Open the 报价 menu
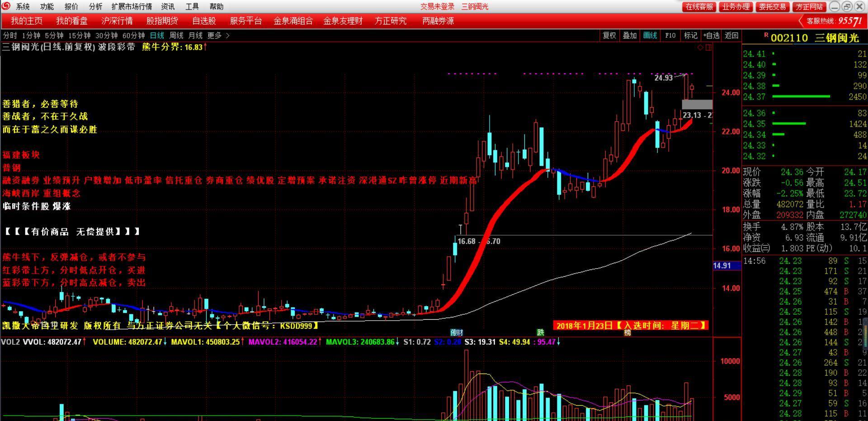Image resolution: width=868 pixels, height=421 pixels. pyautogui.click(x=71, y=6)
